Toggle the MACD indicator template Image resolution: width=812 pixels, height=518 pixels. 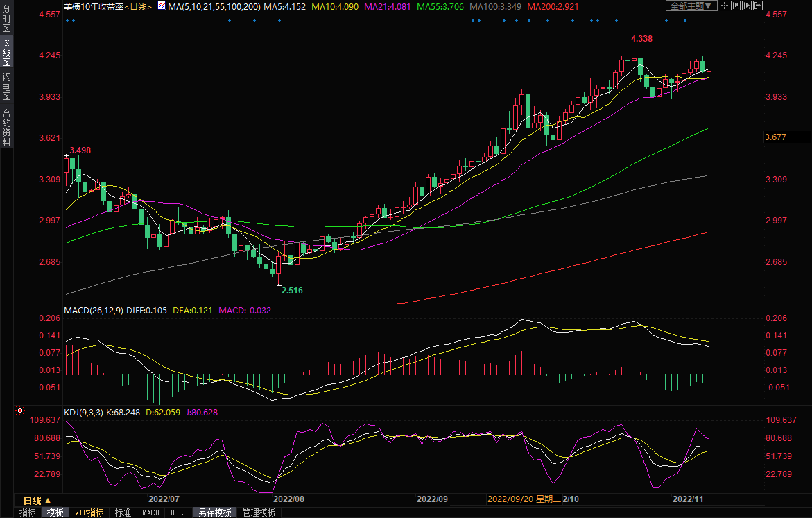pyautogui.click(x=150, y=512)
